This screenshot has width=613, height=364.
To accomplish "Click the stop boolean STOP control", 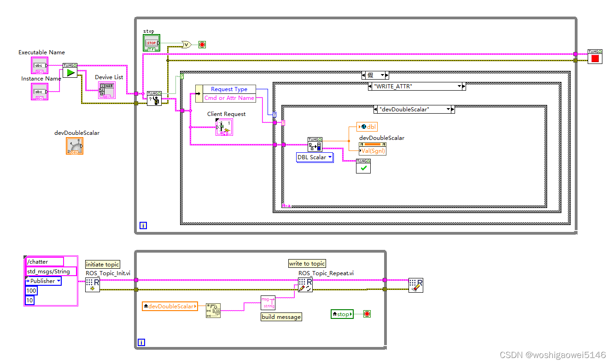I will [x=151, y=44].
